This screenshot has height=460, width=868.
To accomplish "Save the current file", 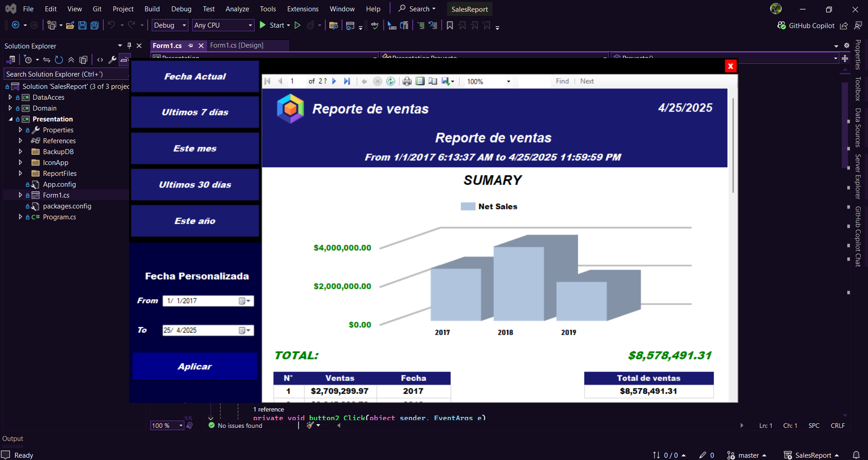I will 82,25.
